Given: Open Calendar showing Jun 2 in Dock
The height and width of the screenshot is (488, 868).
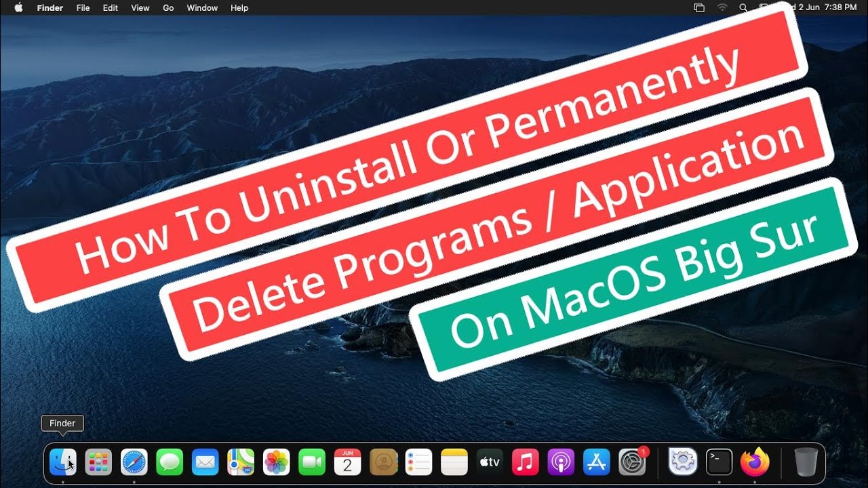Looking at the screenshot, I should pos(348,462).
